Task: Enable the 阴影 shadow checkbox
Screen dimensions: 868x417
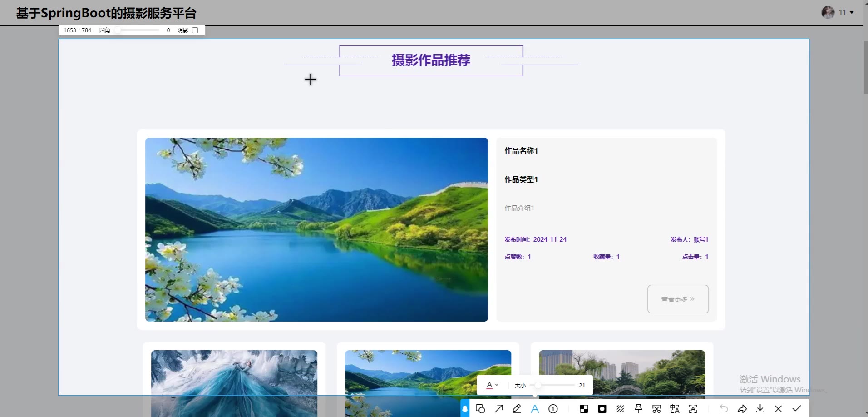Action: [x=195, y=30]
